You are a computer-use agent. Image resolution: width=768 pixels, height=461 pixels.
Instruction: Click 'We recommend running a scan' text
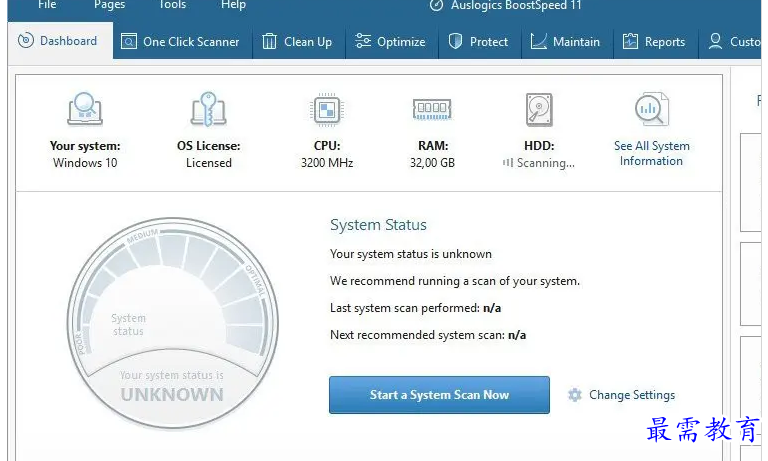pyautogui.click(x=455, y=281)
